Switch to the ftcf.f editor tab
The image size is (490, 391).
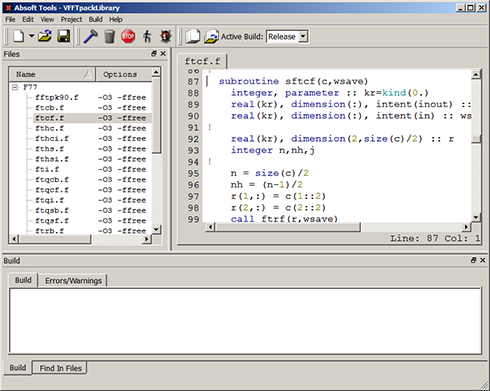202,61
